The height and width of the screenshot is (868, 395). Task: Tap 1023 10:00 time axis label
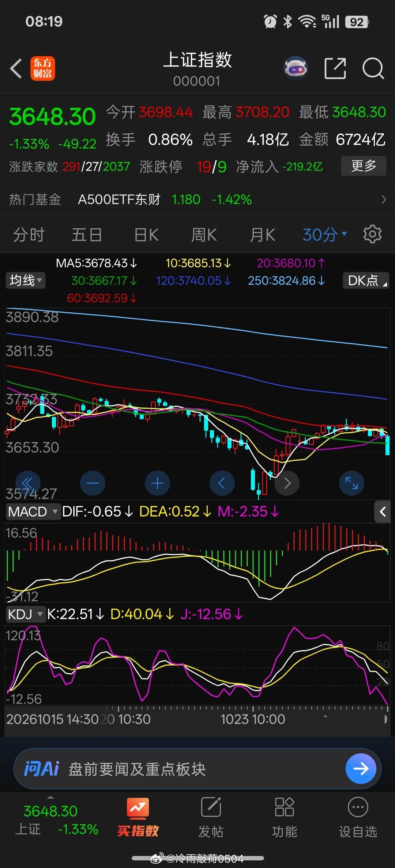(253, 719)
